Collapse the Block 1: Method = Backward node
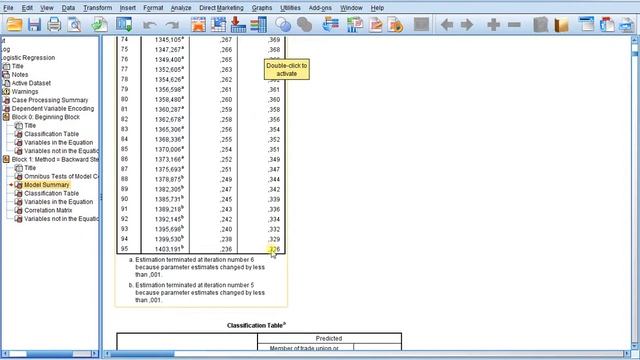Viewport: 640px width, 360px height. (x=6, y=160)
